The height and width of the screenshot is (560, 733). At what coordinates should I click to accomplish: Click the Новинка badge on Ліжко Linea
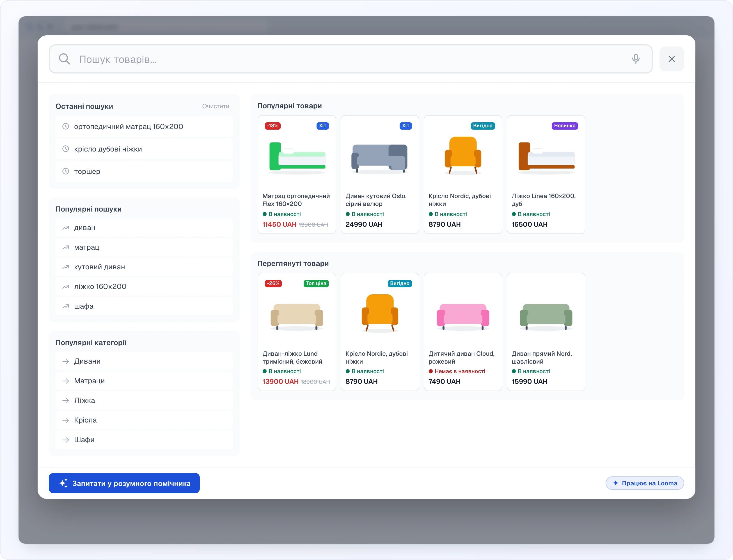coord(565,126)
